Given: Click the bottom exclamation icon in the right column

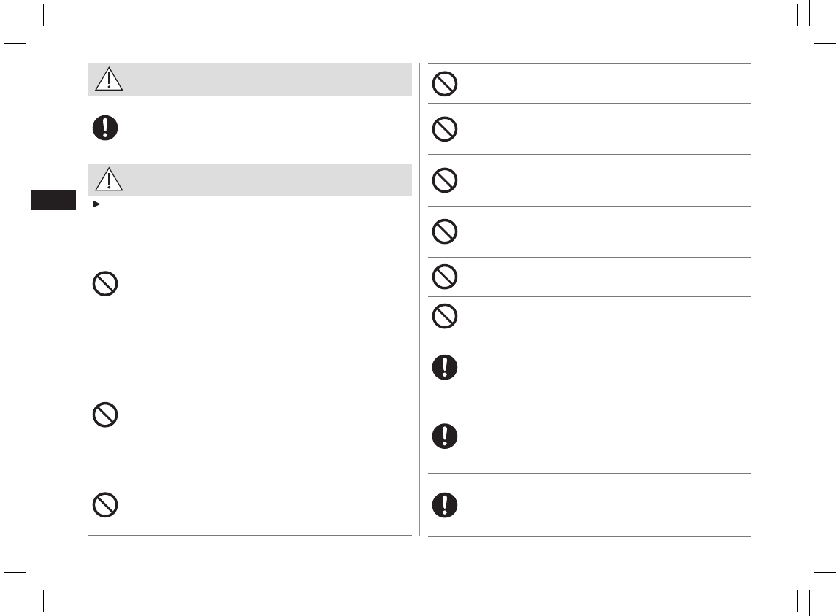Looking at the screenshot, I should (445, 505).
